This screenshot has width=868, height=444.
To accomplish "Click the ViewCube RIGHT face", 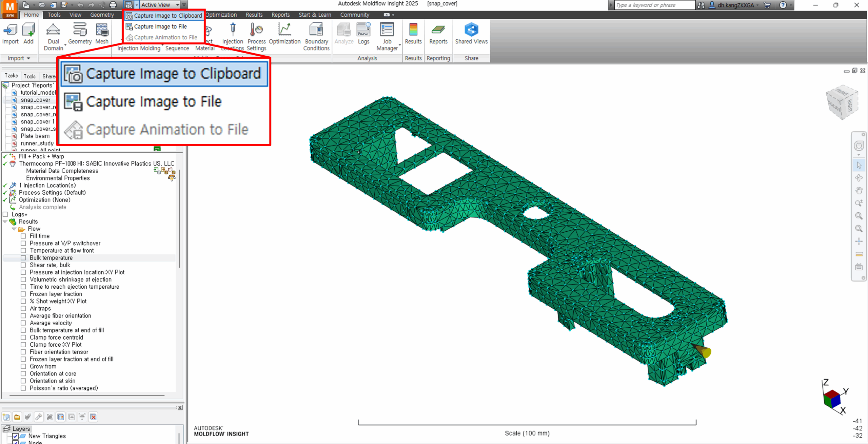I will [x=850, y=105].
